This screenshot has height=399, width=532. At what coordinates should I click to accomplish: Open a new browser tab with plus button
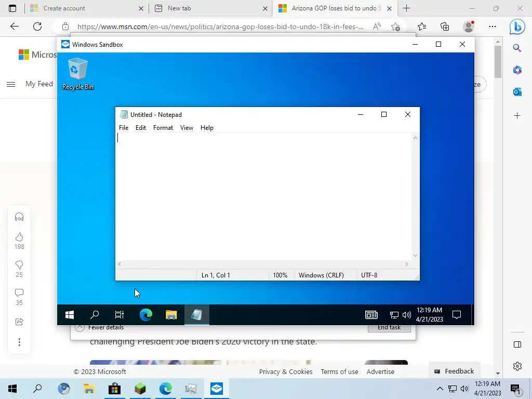coord(406,8)
